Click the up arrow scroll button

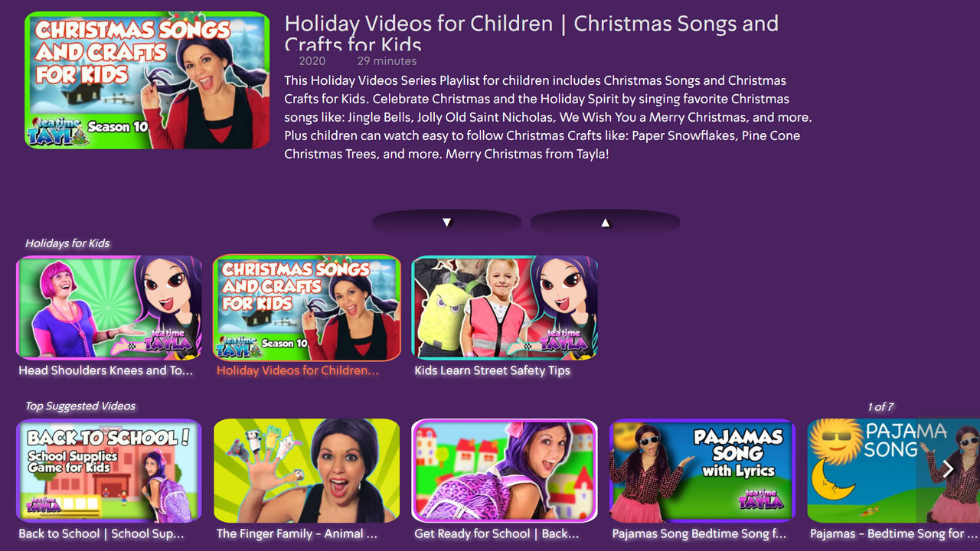[x=605, y=222]
